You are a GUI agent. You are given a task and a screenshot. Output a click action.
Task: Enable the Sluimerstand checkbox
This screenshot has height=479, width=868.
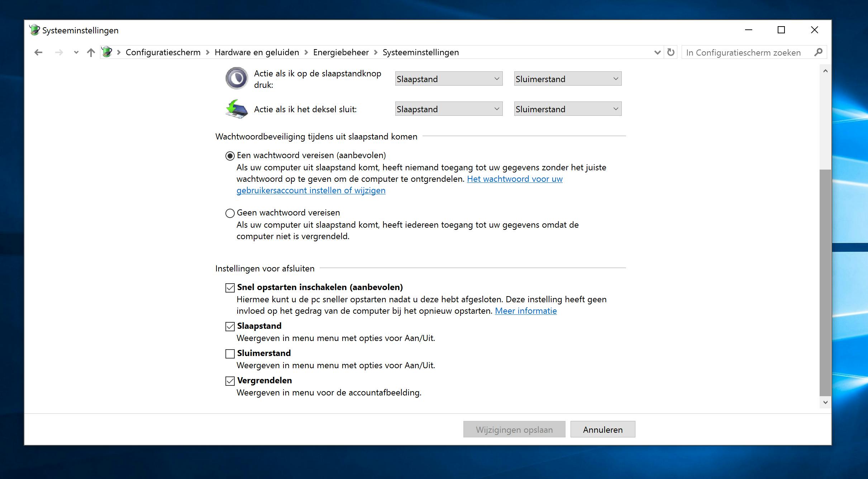point(230,354)
